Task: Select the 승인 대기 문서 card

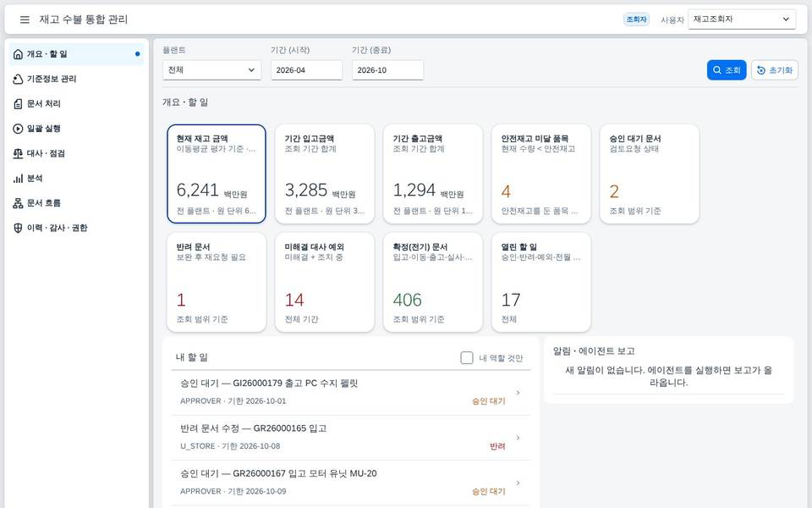Action: [650, 174]
